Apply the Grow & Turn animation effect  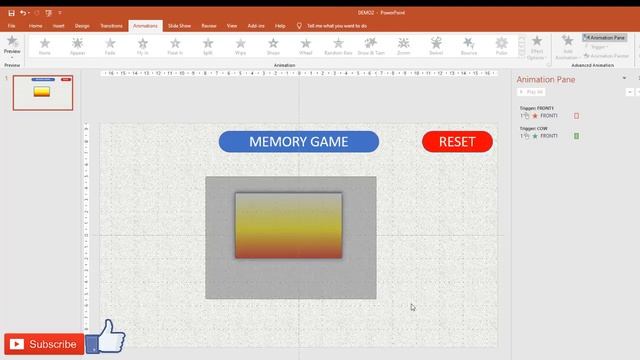pyautogui.click(x=371, y=46)
